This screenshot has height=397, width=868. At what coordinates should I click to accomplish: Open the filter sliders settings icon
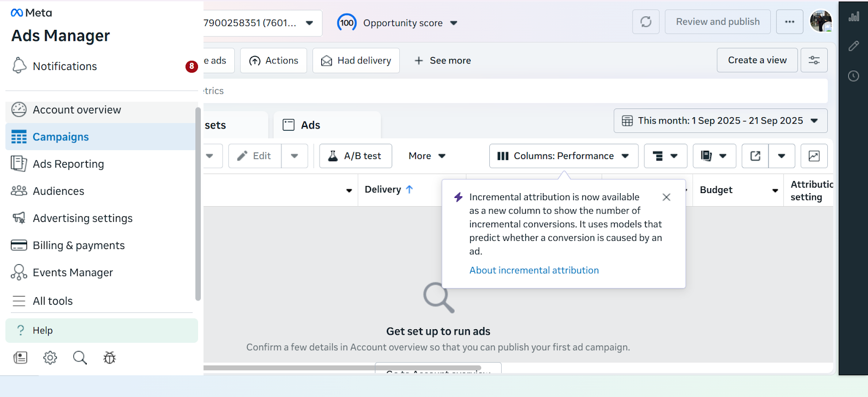pyautogui.click(x=814, y=60)
